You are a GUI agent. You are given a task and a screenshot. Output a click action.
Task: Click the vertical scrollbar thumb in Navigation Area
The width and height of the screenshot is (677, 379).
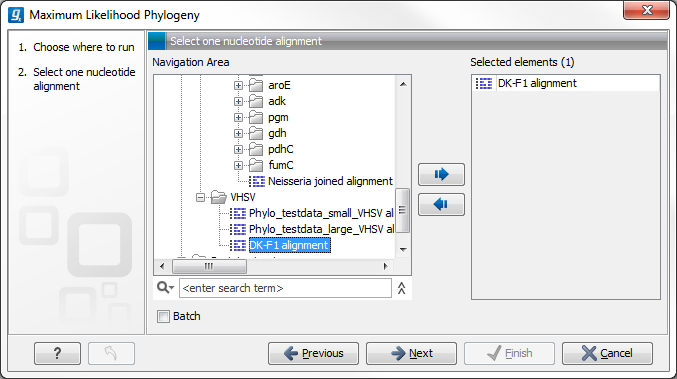pyautogui.click(x=402, y=211)
